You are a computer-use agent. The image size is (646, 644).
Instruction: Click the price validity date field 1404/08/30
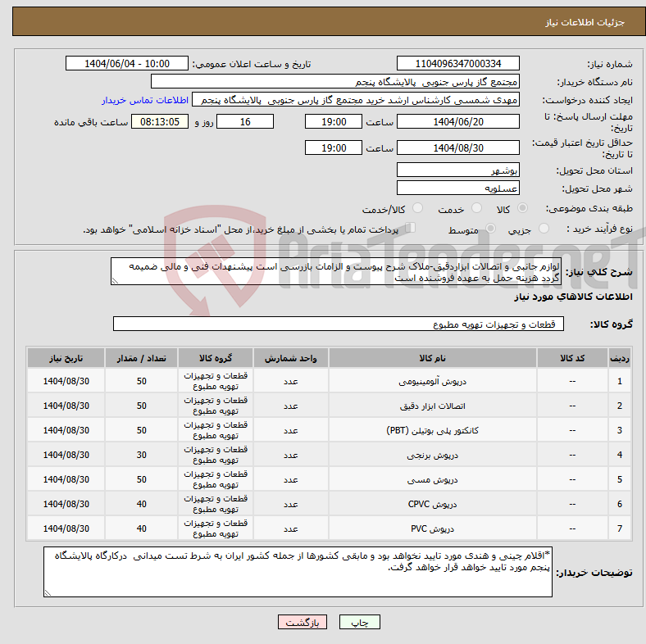pos(457,147)
